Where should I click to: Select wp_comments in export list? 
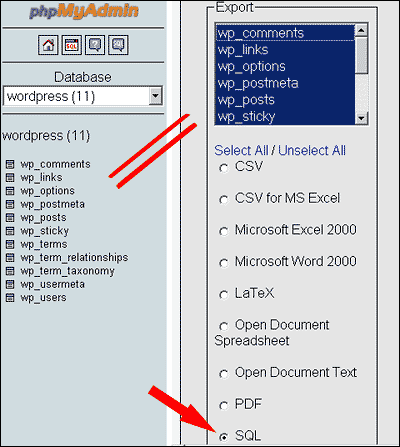[285, 33]
